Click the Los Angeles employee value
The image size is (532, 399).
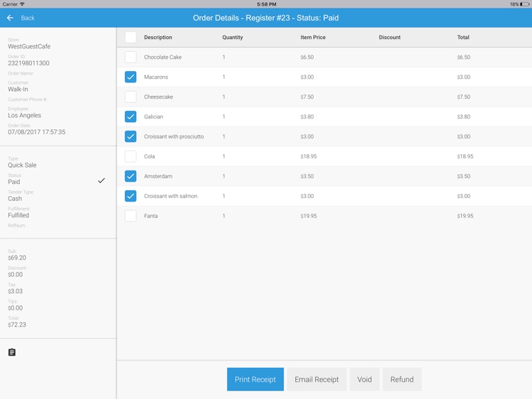pos(24,116)
